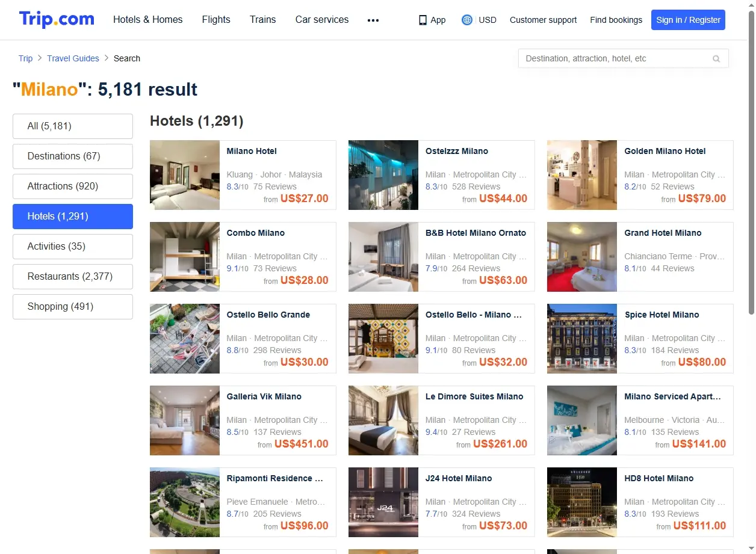The width and height of the screenshot is (756, 554).
Task: Go to Travel Guides breadcrumb
Action: (73, 58)
